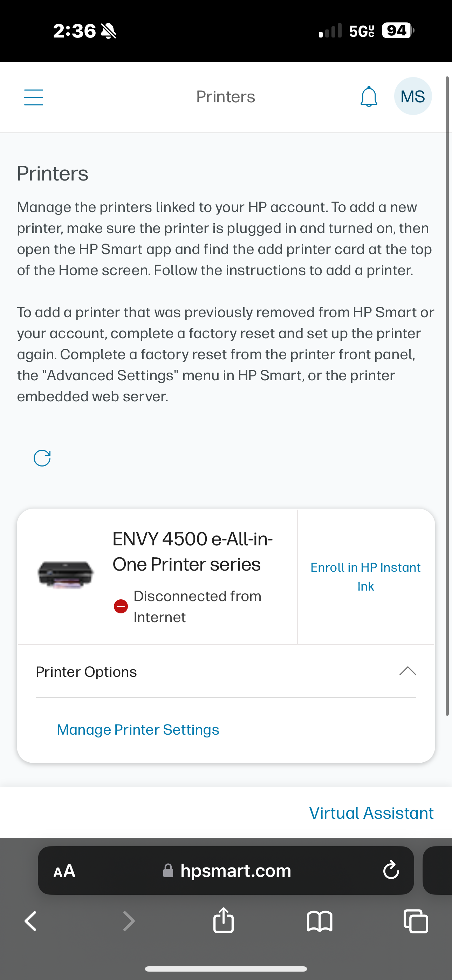Click the site lock icon in address bar

(168, 870)
